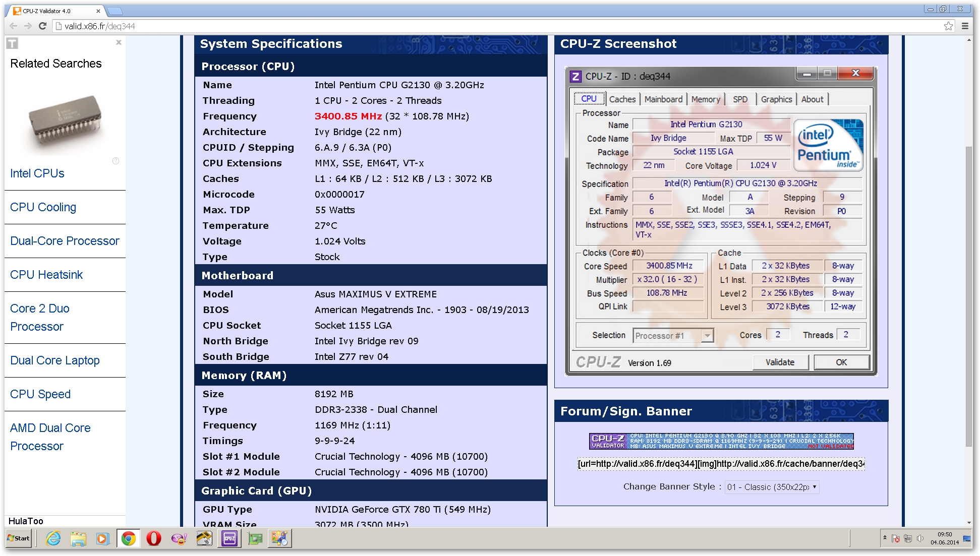Click the Intel Pentium inside logo
Viewport: 980px width, 556px height.
pos(828,145)
